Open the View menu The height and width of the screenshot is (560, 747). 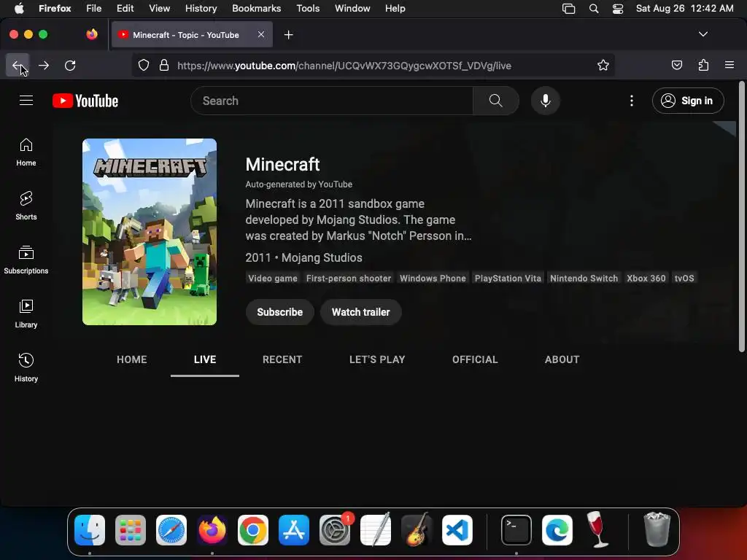(159, 8)
